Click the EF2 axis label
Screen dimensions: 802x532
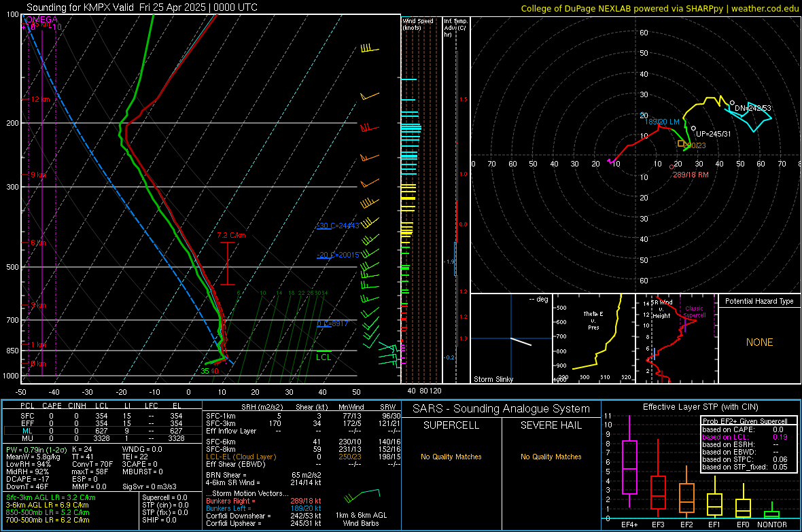pos(686,525)
